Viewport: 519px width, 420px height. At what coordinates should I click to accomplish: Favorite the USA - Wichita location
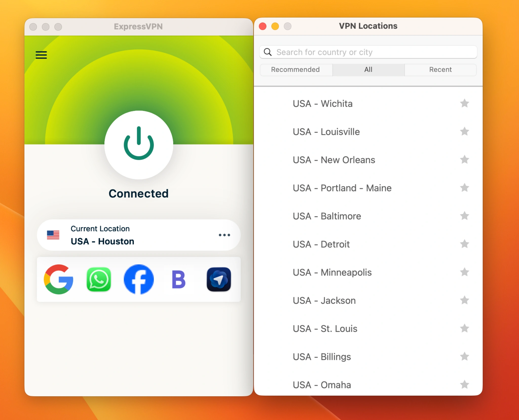pyautogui.click(x=465, y=104)
